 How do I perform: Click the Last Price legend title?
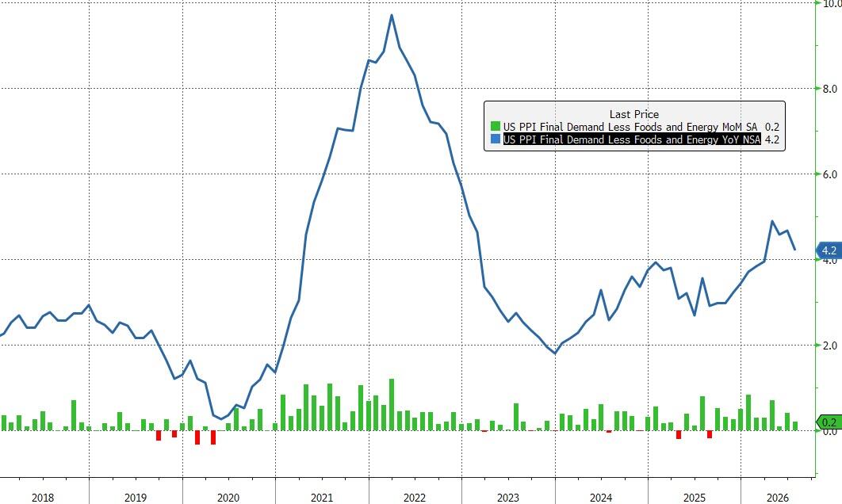coord(633,114)
